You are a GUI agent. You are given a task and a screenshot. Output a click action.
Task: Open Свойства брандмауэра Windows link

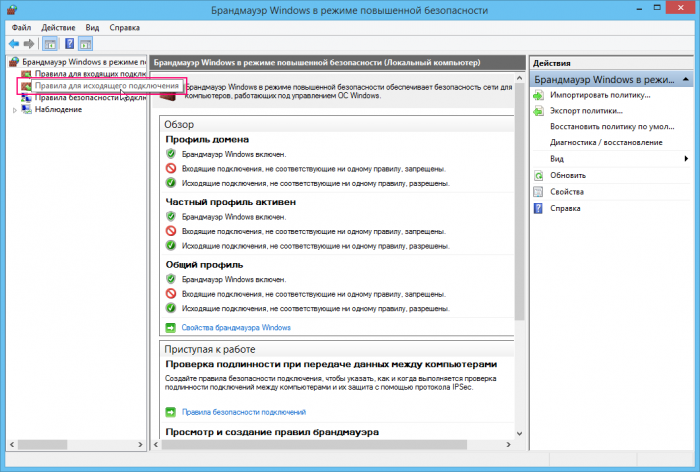[236, 328]
